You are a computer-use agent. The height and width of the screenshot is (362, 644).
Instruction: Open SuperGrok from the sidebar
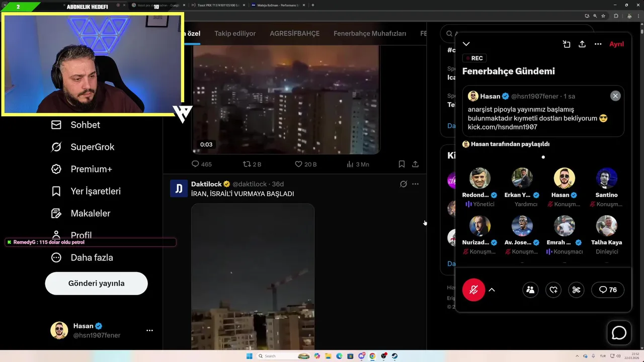83,147
